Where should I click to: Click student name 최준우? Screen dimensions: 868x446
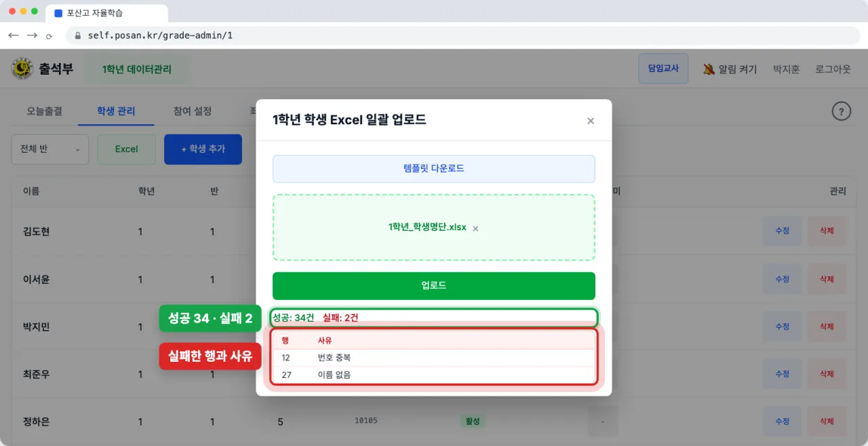[x=37, y=374]
